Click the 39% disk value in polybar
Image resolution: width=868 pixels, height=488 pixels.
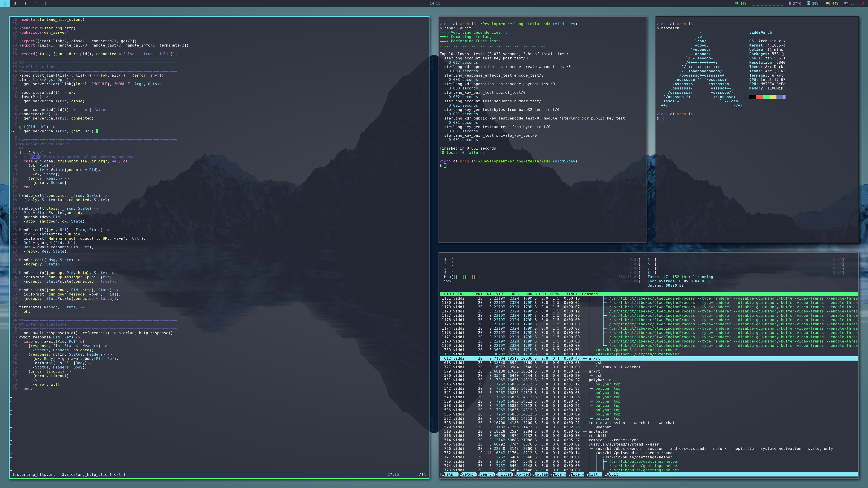tap(815, 3)
